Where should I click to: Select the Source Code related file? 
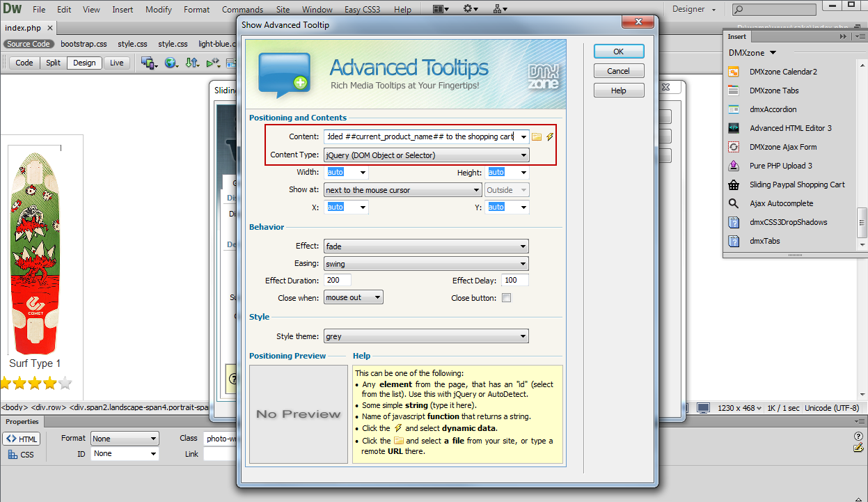click(x=29, y=44)
